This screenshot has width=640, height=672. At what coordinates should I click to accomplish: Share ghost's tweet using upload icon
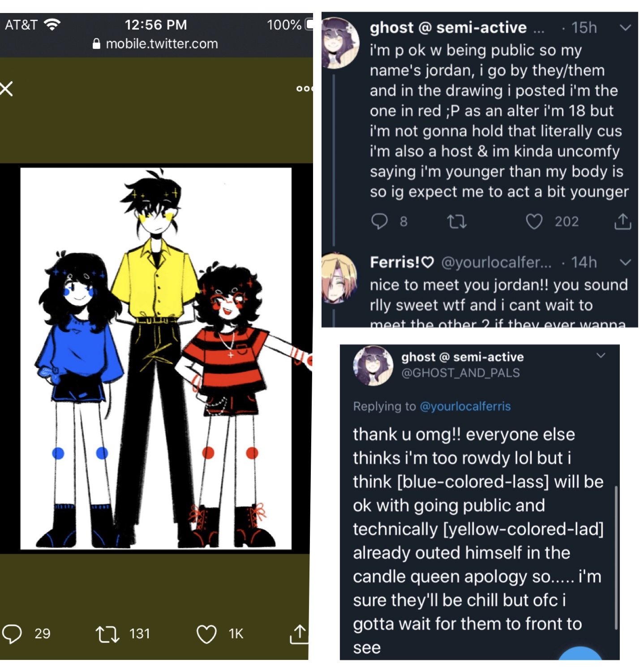[623, 221]
